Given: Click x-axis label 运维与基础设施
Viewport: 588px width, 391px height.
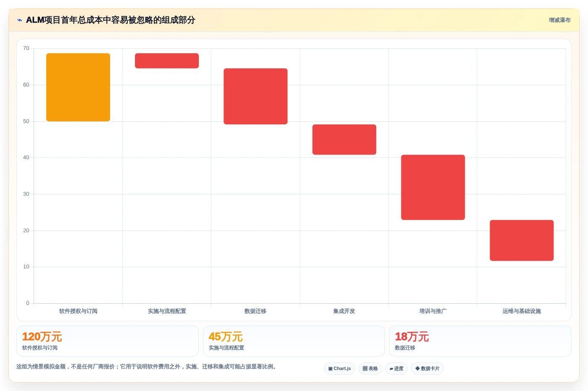Looking at the screenshot, I should coord(522,311).
